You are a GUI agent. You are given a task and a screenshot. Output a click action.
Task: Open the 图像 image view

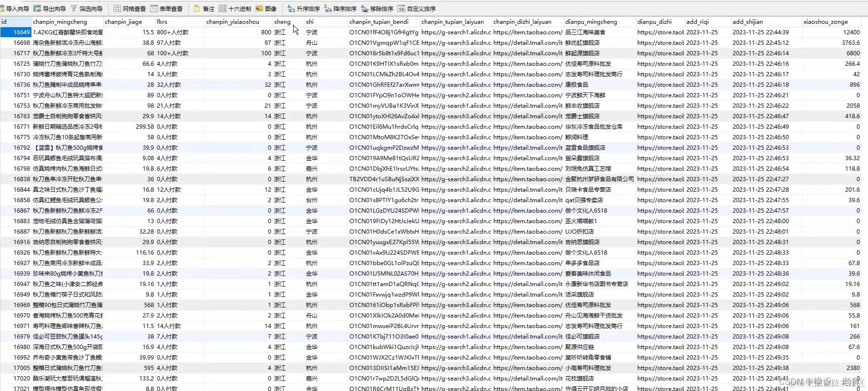pyautogui.click(x=266, y=9)
